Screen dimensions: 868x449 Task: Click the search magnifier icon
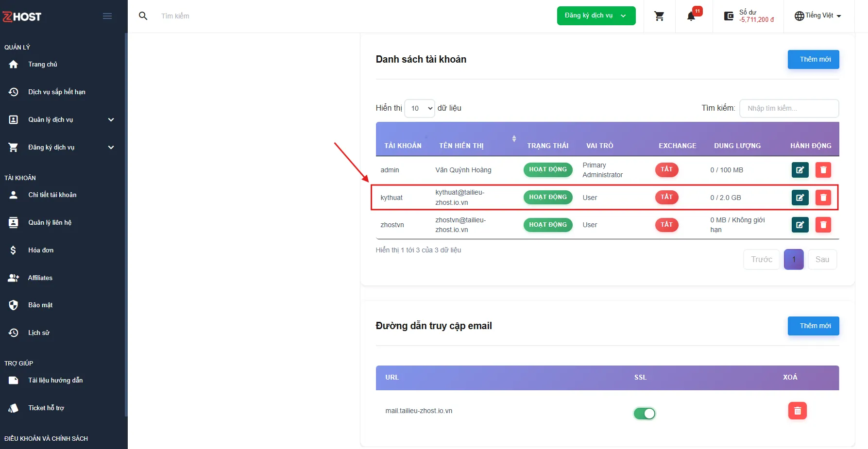tap(143, 16)
